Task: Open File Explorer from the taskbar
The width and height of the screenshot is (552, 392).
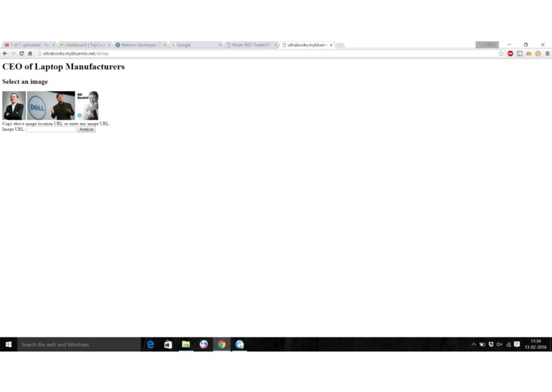Action: (x=186, y=344)
